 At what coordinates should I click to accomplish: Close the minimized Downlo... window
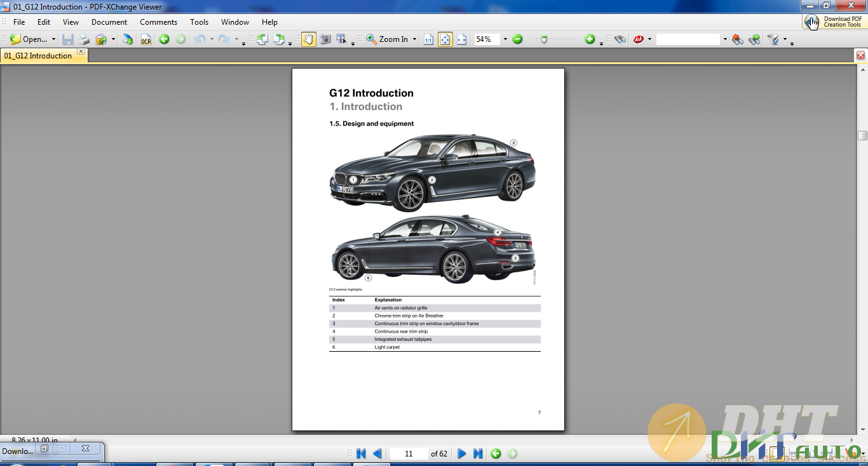click(x=85, y=448)
